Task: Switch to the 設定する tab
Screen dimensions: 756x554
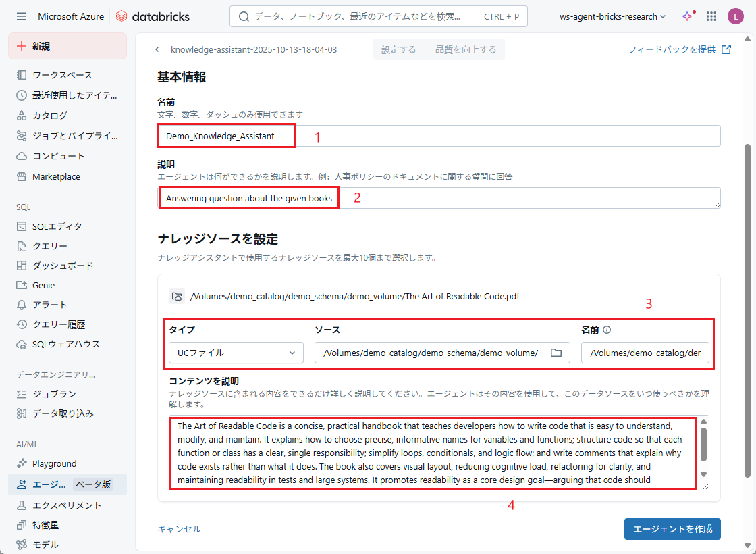Action: (x=398, y=49)
